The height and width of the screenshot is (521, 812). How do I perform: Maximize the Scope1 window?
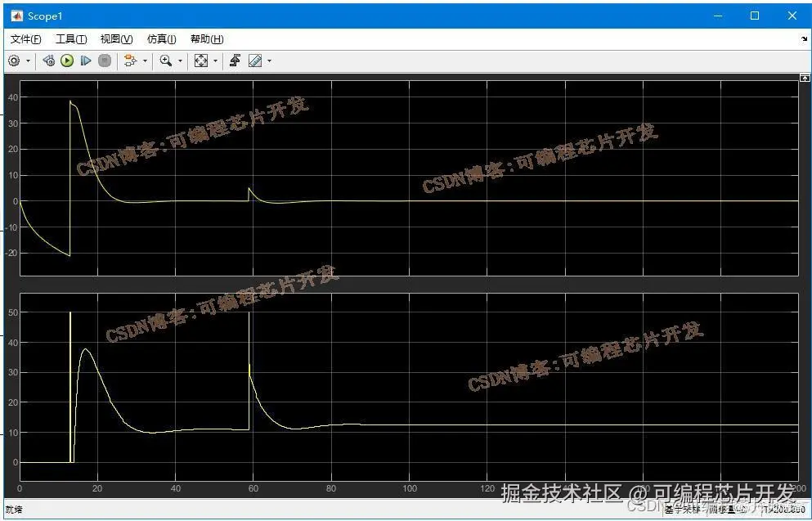click(755, 16)
